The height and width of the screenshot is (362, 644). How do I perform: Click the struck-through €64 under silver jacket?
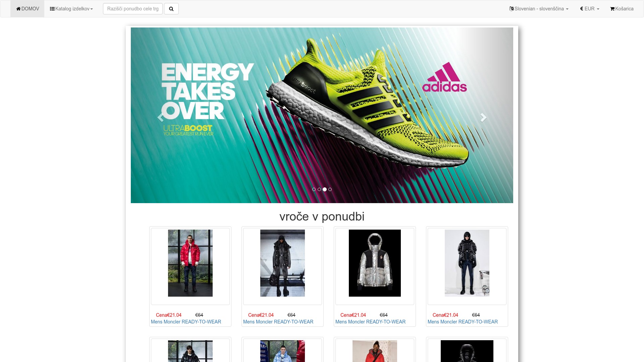(x=384, y=315)
